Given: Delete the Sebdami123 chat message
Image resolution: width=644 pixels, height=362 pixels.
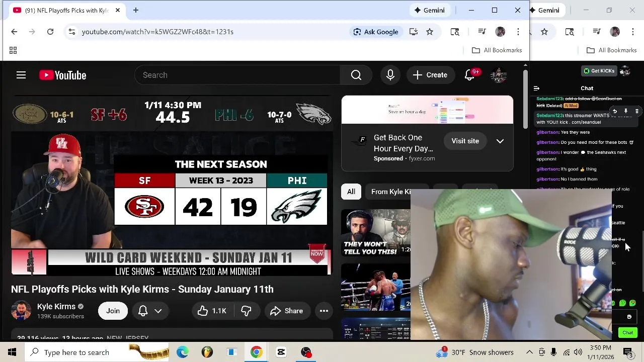Looking at the screenshot, I should pyautogui.click(x=636, y=111).
